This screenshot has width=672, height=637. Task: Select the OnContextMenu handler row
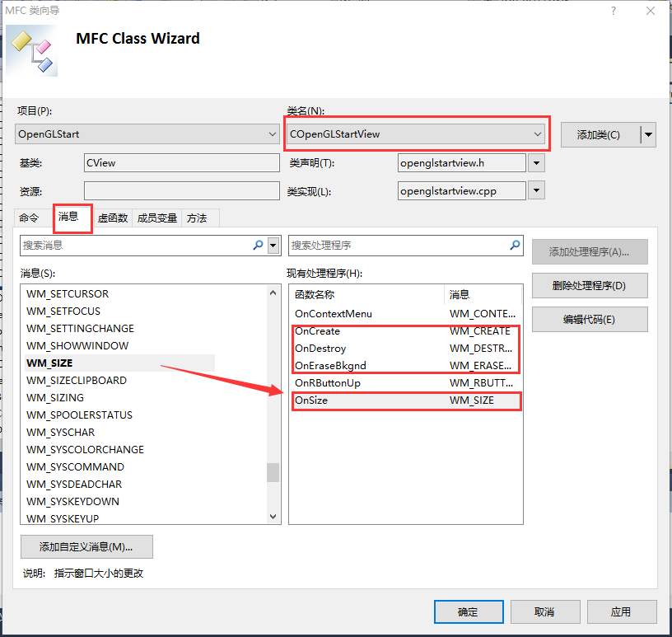click(405, 314)
